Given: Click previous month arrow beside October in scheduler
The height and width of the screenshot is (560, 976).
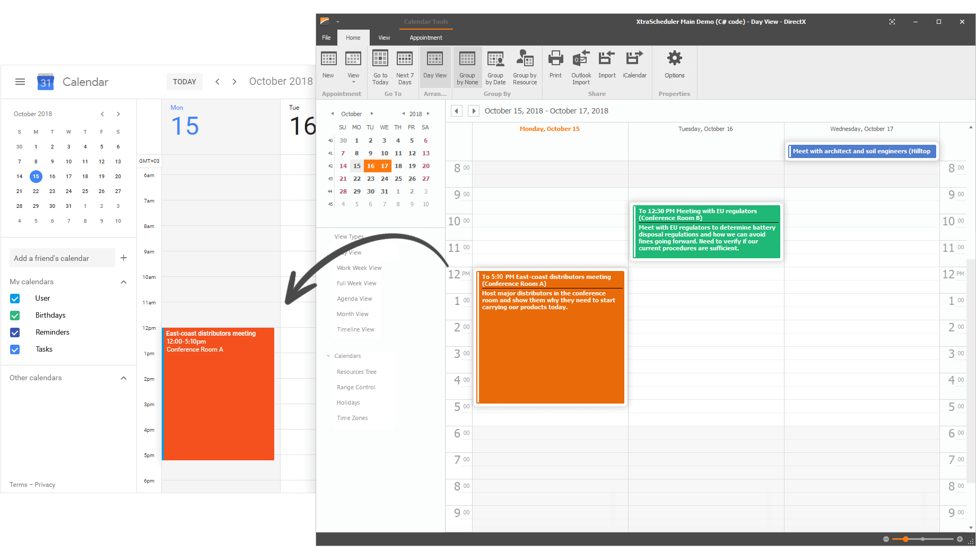Looking at the screenshot, I should [x=333, y=113].
